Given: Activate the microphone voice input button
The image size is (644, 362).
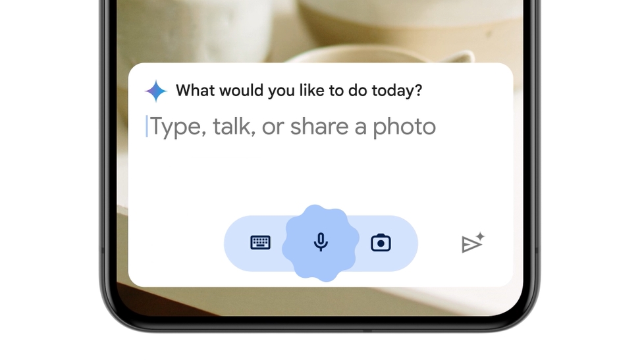Looking at the screenshot, I should coord(321,243).
